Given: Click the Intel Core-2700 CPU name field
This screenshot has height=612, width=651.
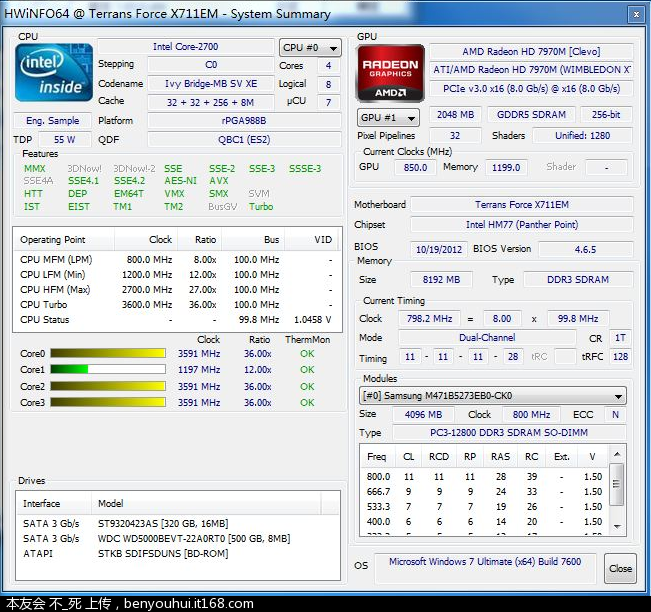Looking at the screenshot, I should tap(186, 47).
